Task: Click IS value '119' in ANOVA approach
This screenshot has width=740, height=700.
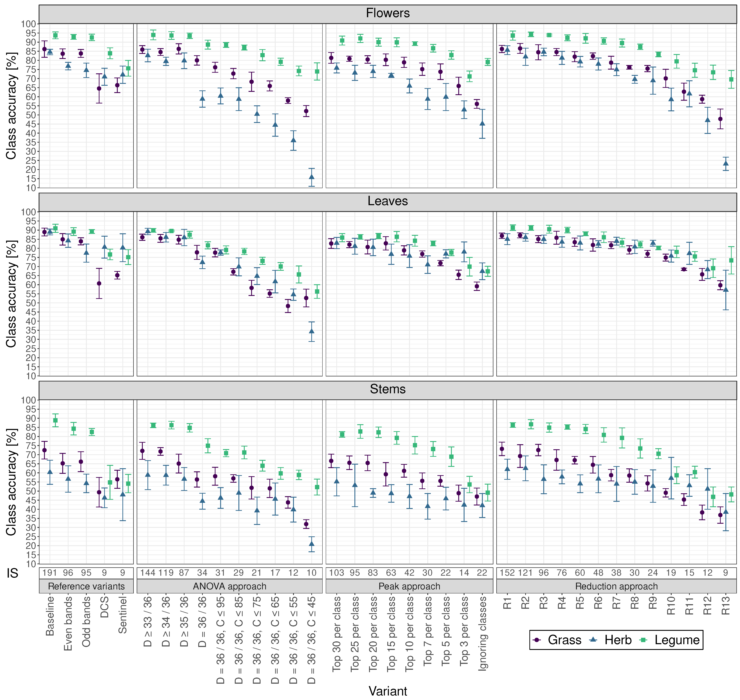Action: [x=166, y=573]
